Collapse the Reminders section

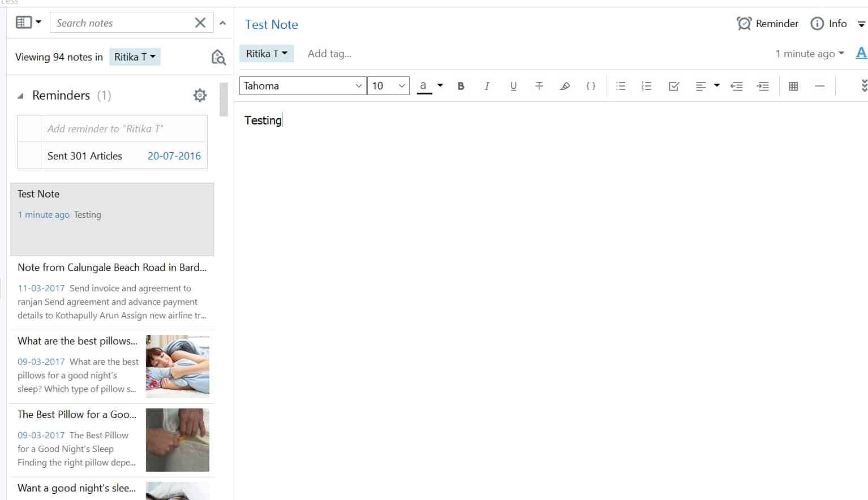coord(20,96)
